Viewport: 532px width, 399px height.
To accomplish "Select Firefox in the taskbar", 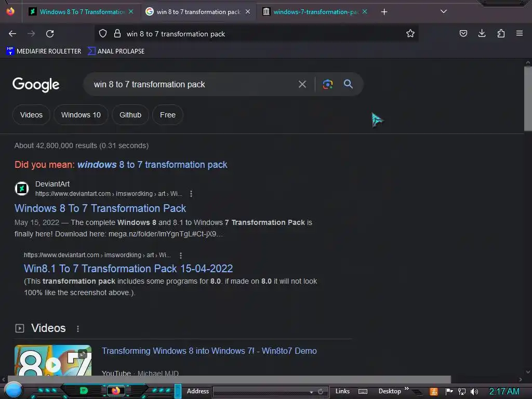I will point(116,391).
